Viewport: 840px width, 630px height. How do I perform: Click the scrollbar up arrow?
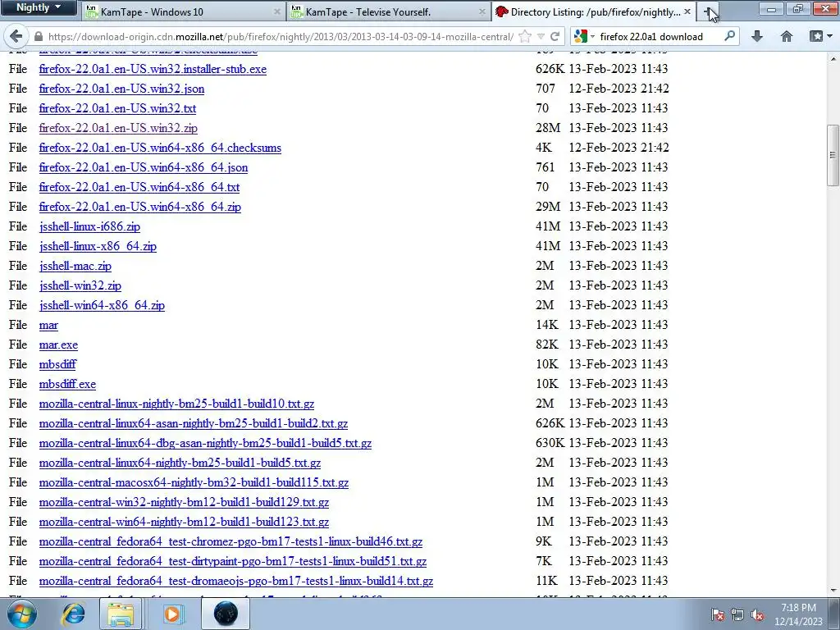tap(833, 57)
